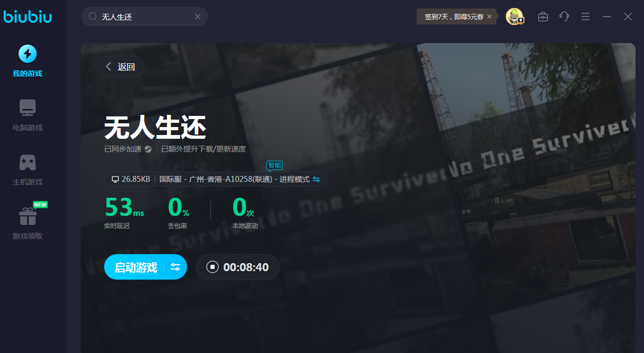
Task: Stop acceleration timer button
Action: (213, 267)
